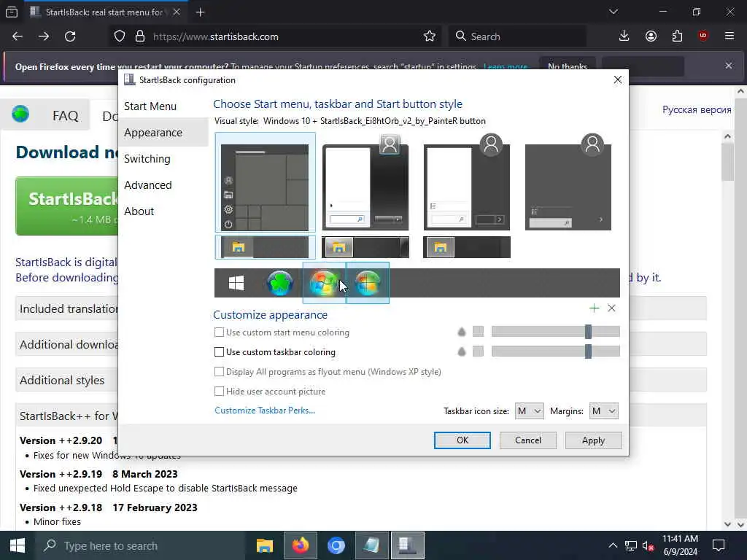Click the start menu color droplet icon

pos(462,332)
